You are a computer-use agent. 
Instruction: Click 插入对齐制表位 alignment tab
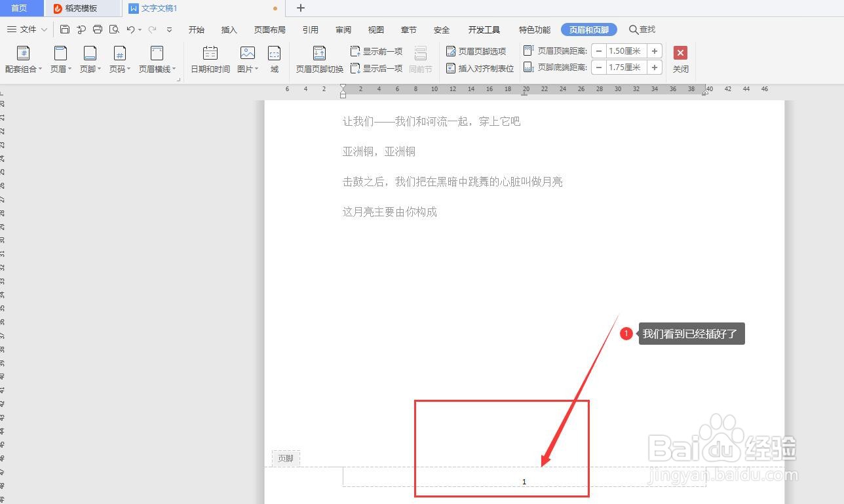(480, 68)
